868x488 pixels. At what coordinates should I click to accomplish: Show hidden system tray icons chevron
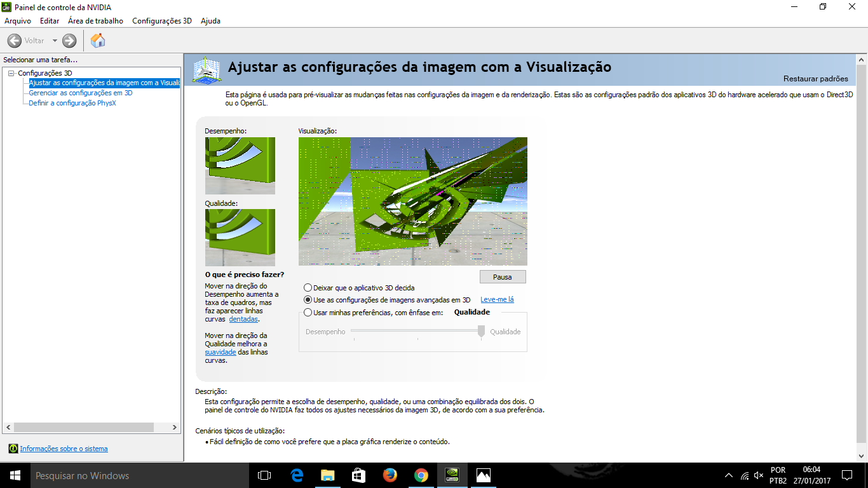729,475
